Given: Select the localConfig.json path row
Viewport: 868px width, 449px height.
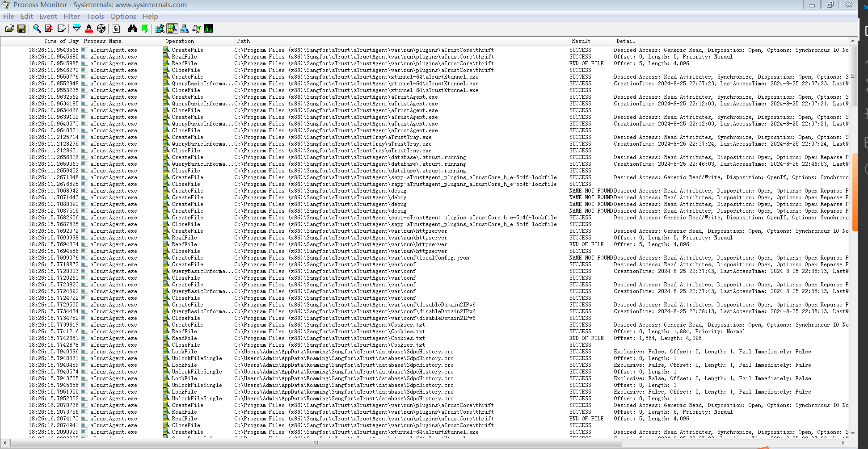Looking at the screenshot, I should click(352, 258).
